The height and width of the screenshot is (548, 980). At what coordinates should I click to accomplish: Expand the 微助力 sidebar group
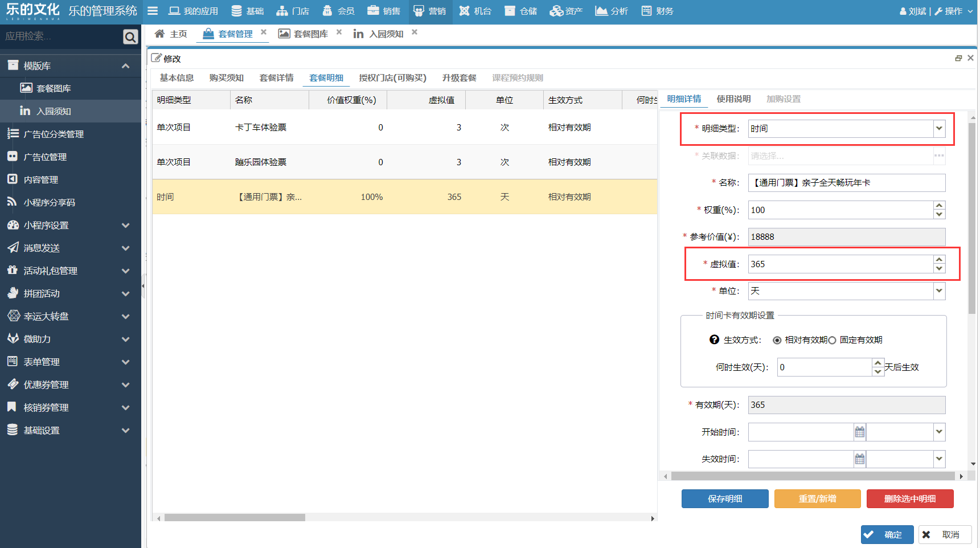tap(71, 339)
